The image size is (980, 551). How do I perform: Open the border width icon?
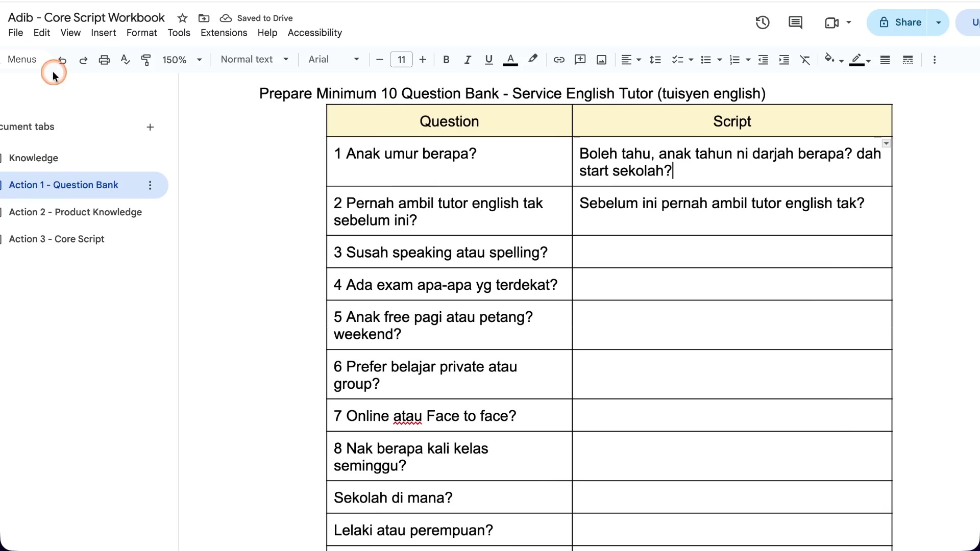[885, 60]
